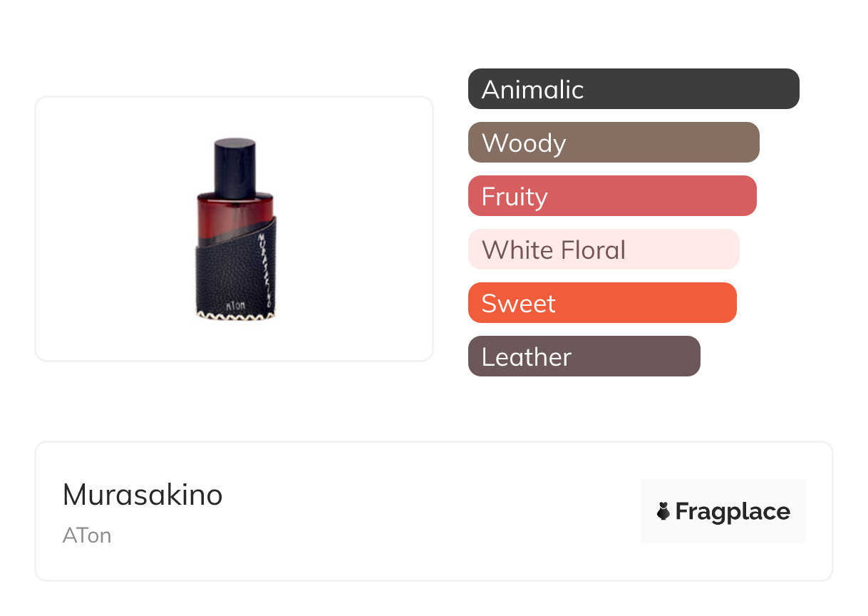868x616 pixels.
Task: Click the empty center of the bottom info card
Action: point(428,511)
